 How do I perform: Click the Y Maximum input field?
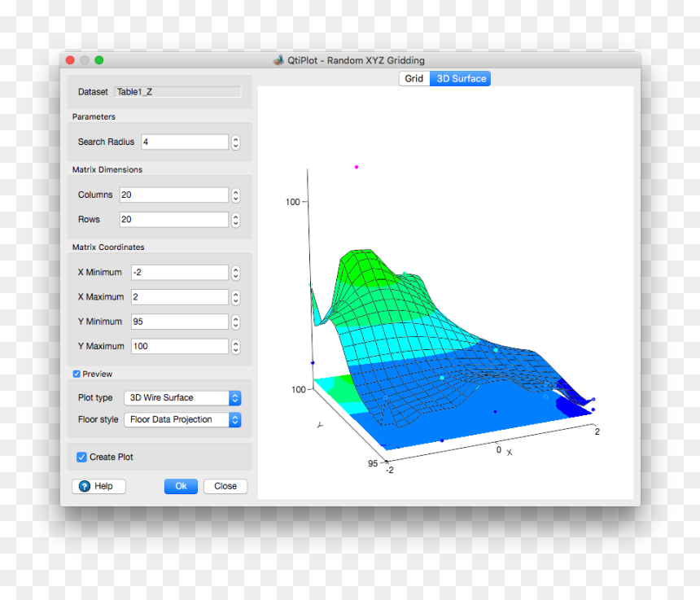(180, 347)
